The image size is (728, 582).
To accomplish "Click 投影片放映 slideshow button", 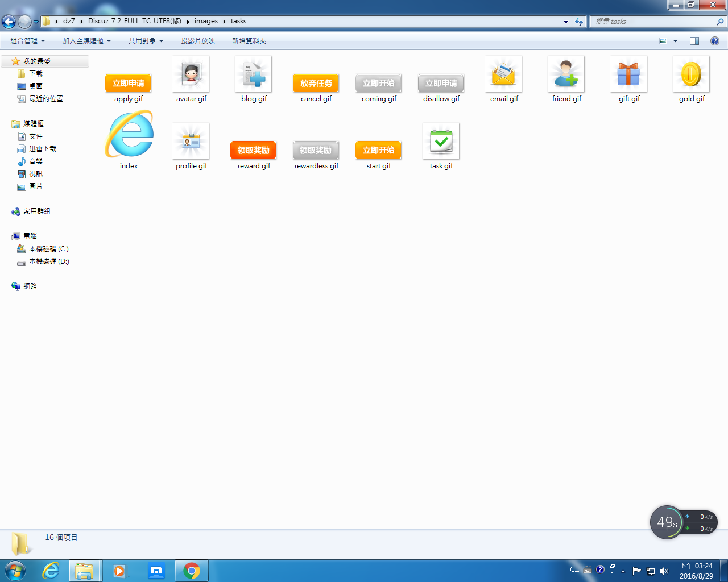I will tap(198, 41).
